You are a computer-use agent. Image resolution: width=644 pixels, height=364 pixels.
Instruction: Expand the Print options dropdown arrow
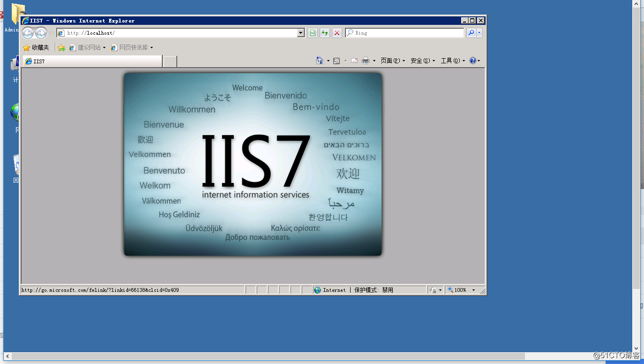(374, 61)
